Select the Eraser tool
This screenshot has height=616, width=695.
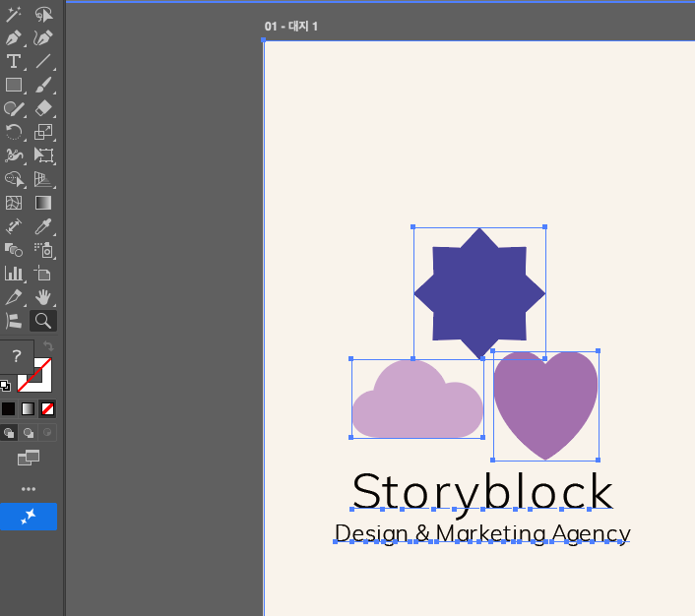[x=43, y=108]
